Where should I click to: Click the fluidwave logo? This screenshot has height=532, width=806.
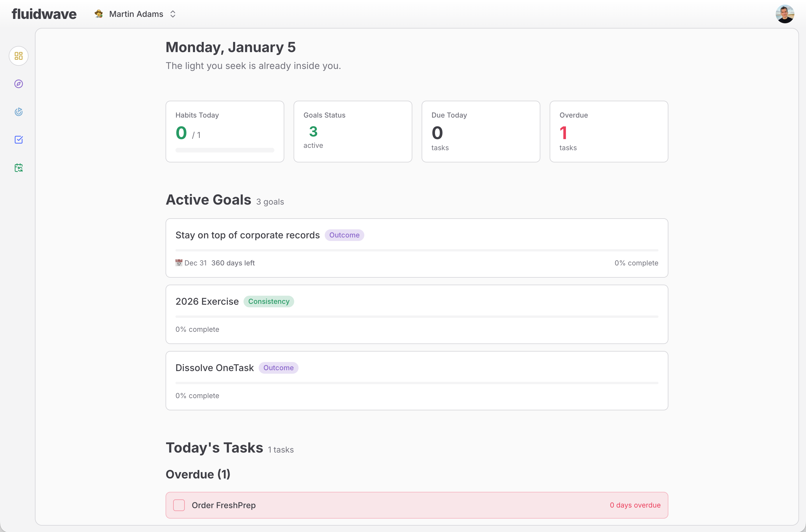44,14
